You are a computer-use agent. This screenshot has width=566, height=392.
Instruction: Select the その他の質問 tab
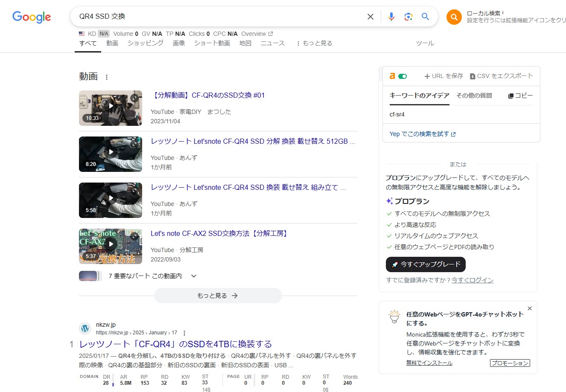474,96
